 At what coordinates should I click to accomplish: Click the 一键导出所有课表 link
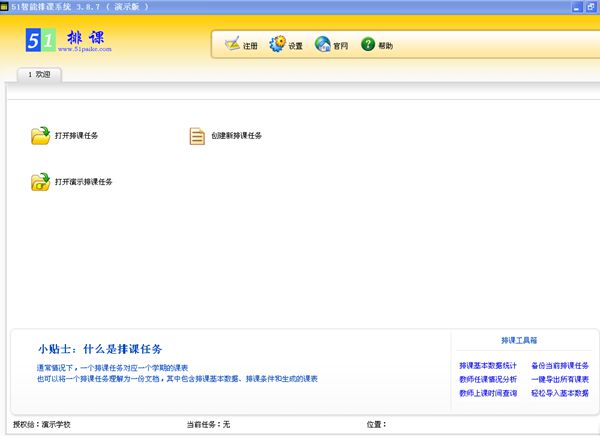(560, 380)
